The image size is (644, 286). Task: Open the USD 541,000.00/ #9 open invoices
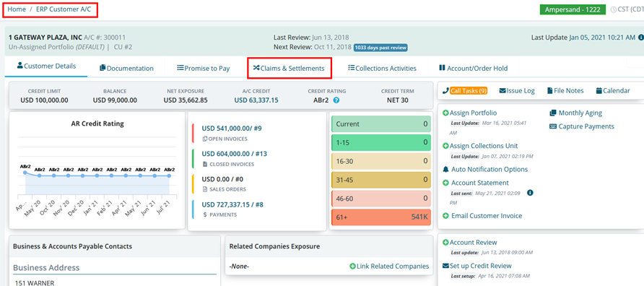[x=232, y=129]
